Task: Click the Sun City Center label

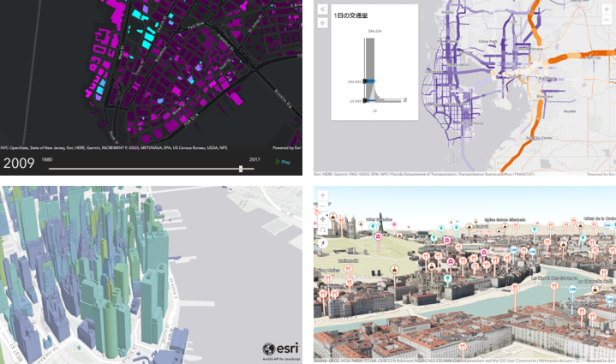Action: 540,138
